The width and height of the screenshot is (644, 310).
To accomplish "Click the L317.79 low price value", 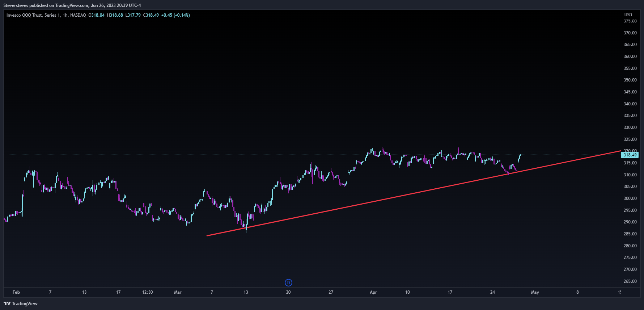I will [133, 15].
